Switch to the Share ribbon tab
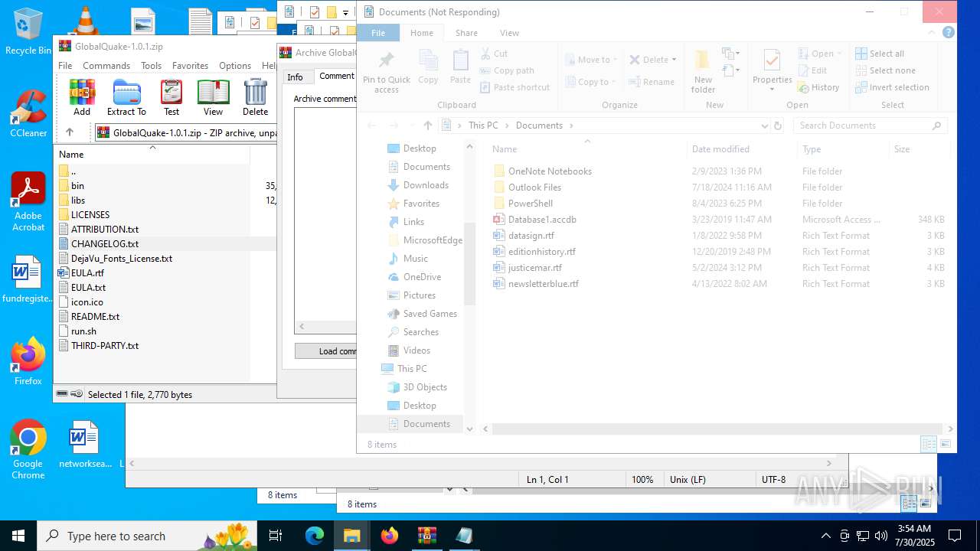Screen dimensions: 980x551 466,33
